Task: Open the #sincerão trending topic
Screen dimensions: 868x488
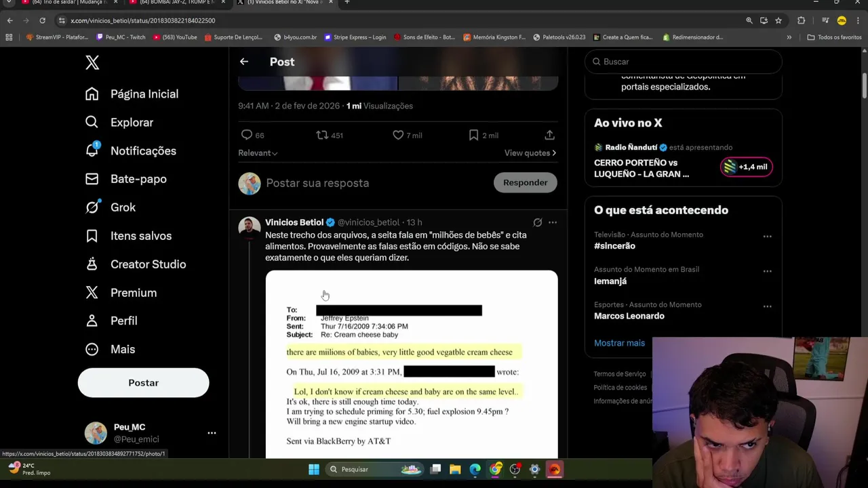Action: 614,246
